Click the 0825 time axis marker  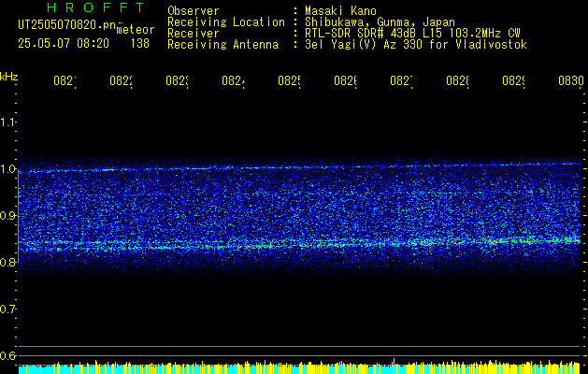pos(290,81)
